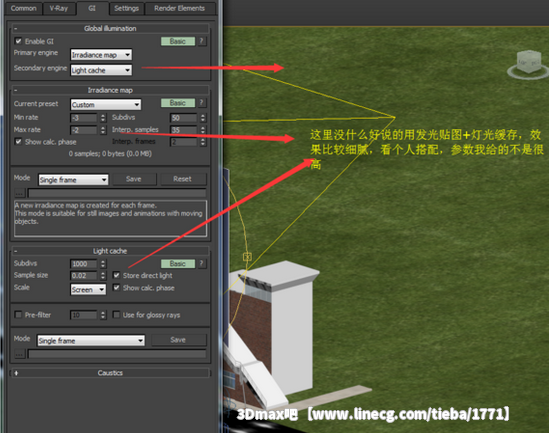549x433 pixels.
Task: Click Save button for irradiance map
Action: [x=134, y=179]
